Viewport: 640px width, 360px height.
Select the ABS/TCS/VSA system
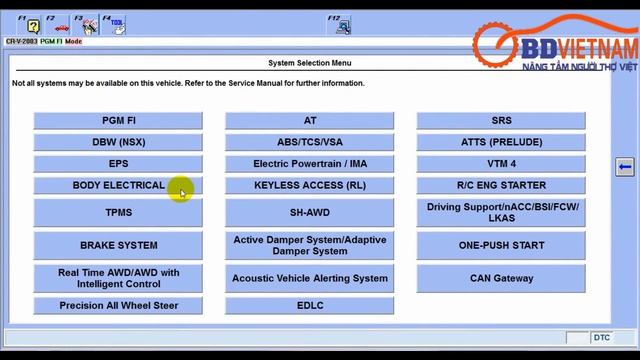click(x=309, y=142)
